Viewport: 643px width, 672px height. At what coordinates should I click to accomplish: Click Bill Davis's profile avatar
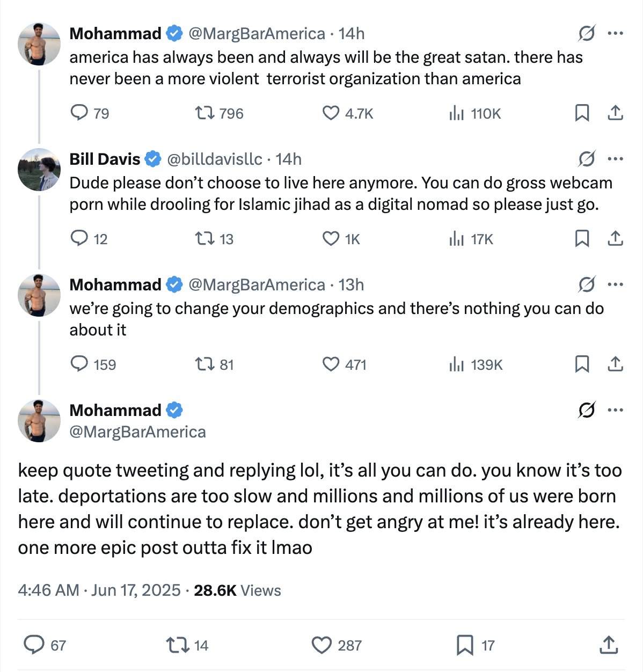(x=39, y=170)
